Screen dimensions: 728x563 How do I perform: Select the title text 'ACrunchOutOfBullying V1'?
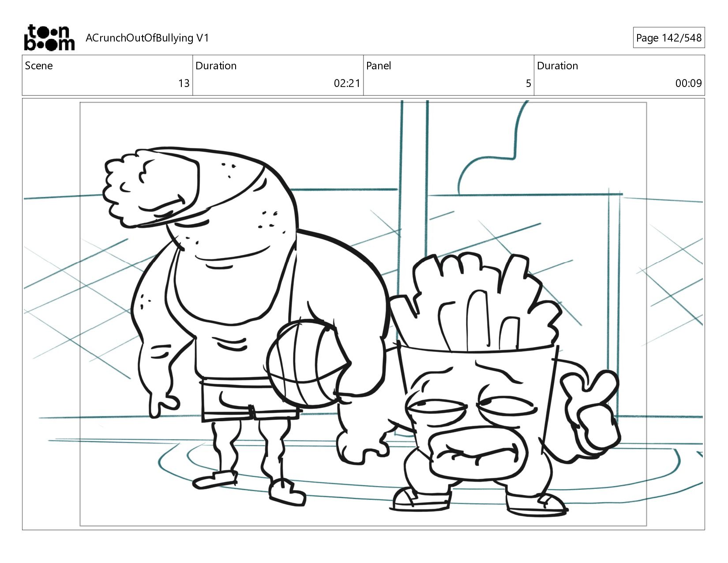click(147, 38)
